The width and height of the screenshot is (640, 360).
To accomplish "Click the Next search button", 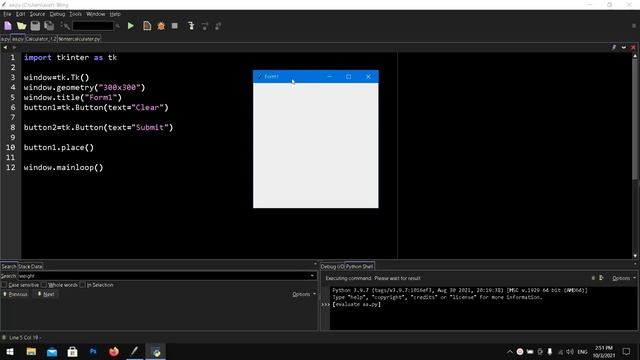I will pos(46,294).
